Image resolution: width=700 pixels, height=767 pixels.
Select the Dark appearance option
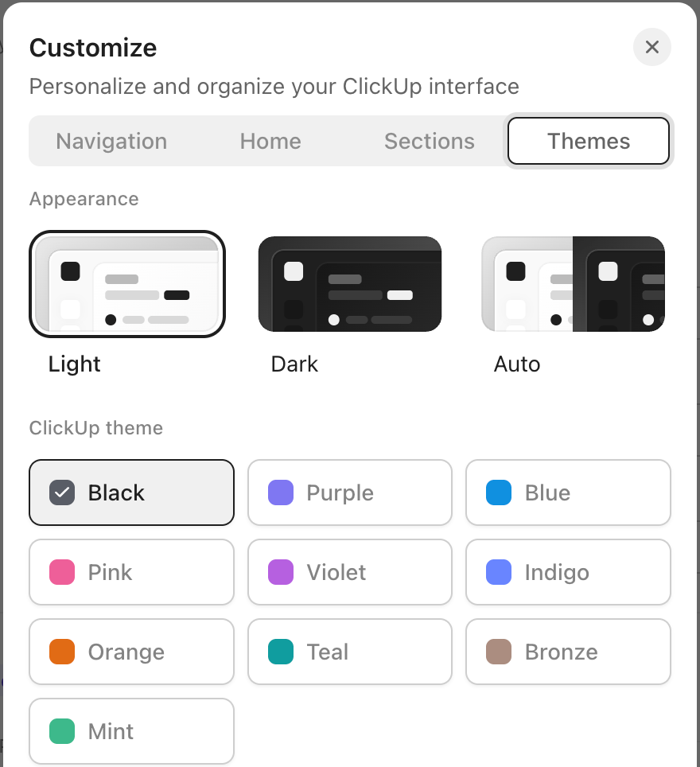click(x=350, y=284)
